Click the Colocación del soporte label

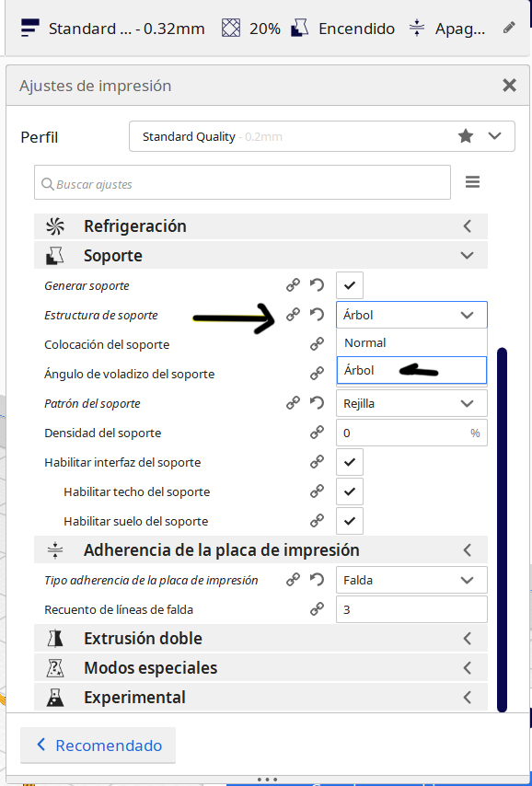pos(107,344)
